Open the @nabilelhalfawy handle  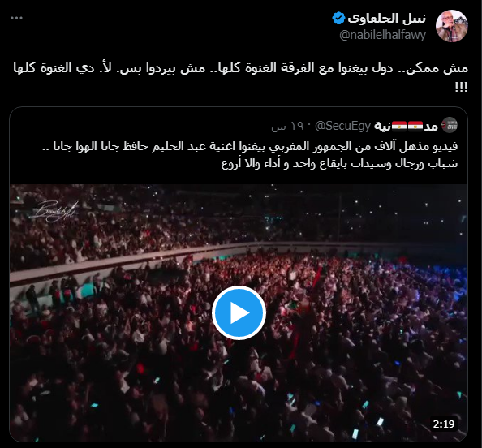pos(382,35)
